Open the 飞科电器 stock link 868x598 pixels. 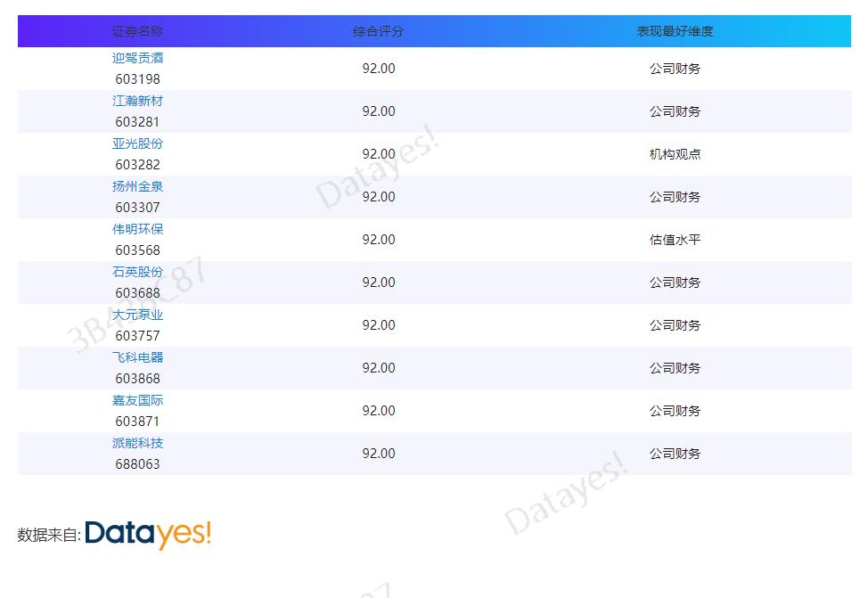pyautogui.click(x=137, y=356)
